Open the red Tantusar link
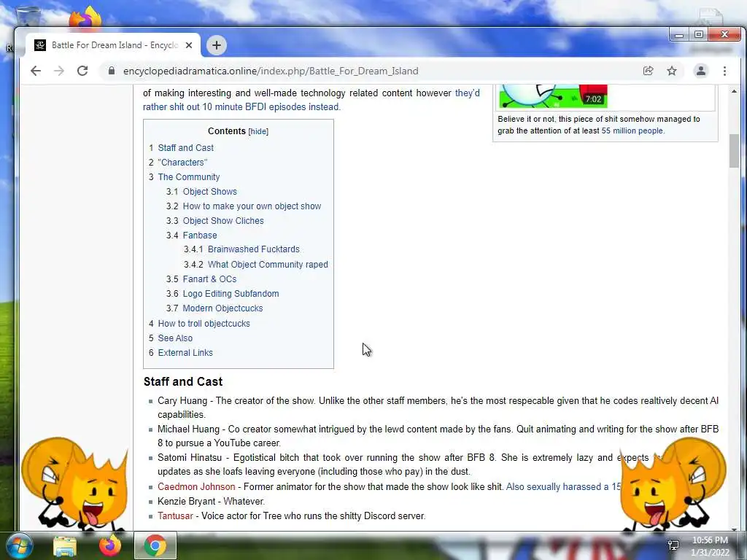The height and width of the screenshot is (560, 747). click(x=175, y=516)
